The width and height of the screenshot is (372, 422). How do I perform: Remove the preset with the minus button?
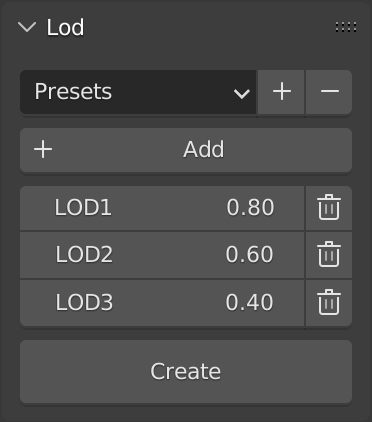pyautogui.click(x=329, y=92)
